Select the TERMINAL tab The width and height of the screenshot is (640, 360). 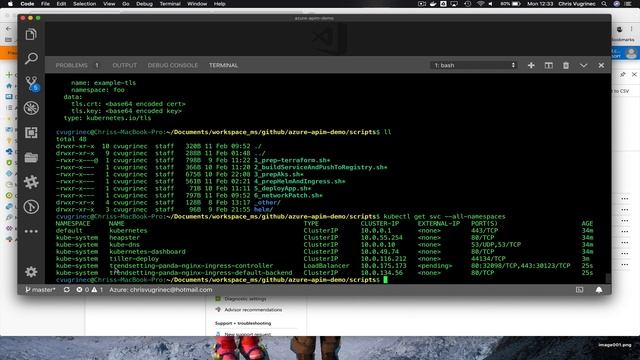pos(223,65)
